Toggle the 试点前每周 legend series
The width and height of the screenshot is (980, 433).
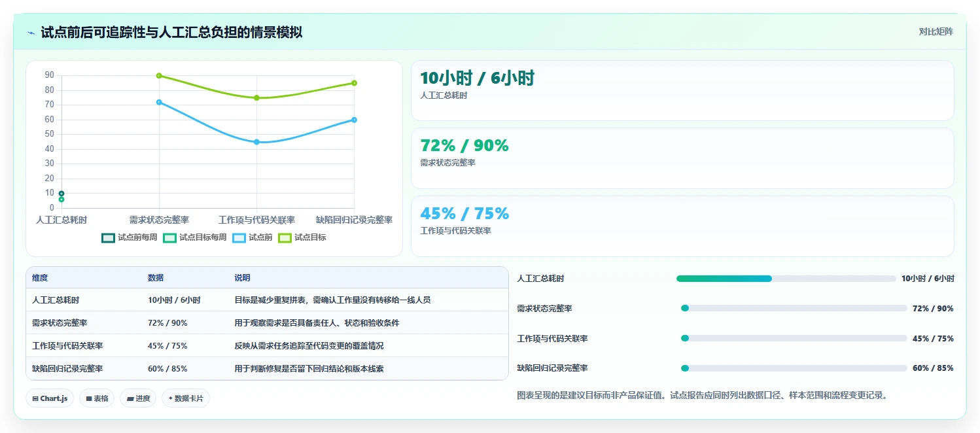130,237
